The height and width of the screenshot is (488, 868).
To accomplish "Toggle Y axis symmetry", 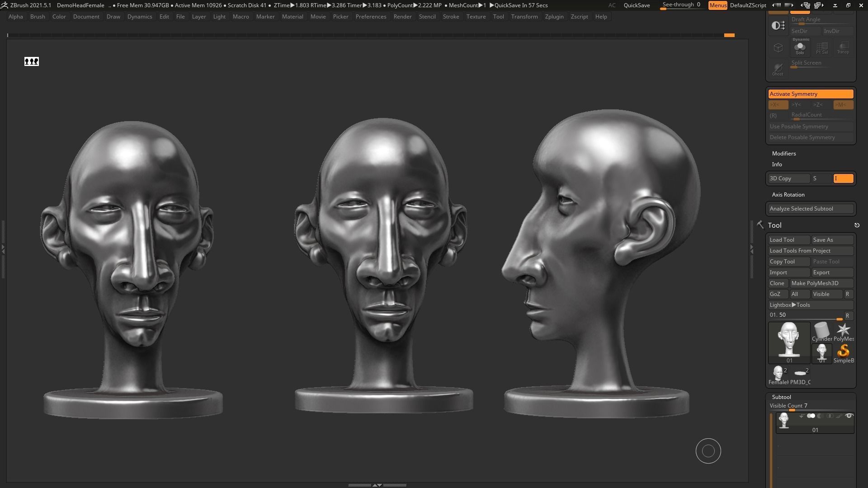I will (800, 105).
